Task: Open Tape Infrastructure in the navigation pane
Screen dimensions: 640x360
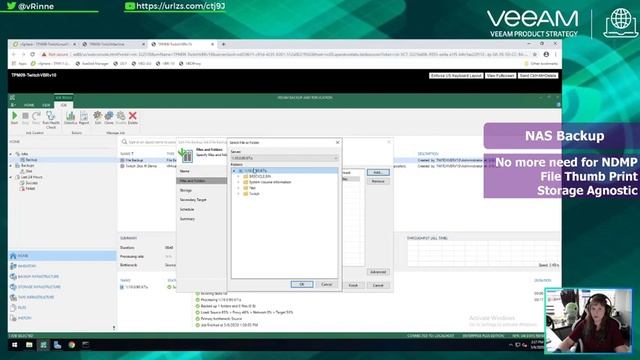Action: pyautogui.click(x=62, y=297)
